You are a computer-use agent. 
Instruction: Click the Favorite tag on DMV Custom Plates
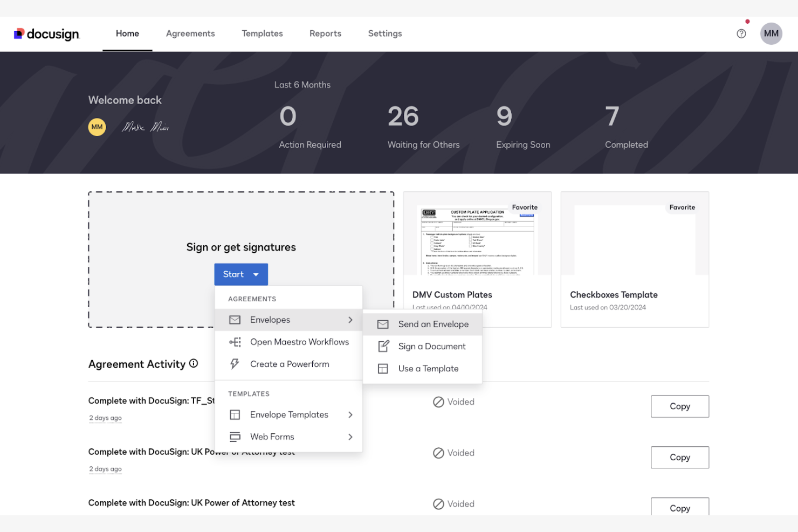point(525,208)
